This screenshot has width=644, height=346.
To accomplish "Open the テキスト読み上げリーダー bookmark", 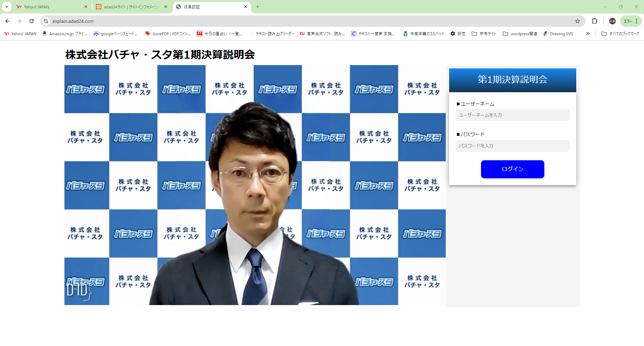I will pyautogui.click(x=271, y=34).
